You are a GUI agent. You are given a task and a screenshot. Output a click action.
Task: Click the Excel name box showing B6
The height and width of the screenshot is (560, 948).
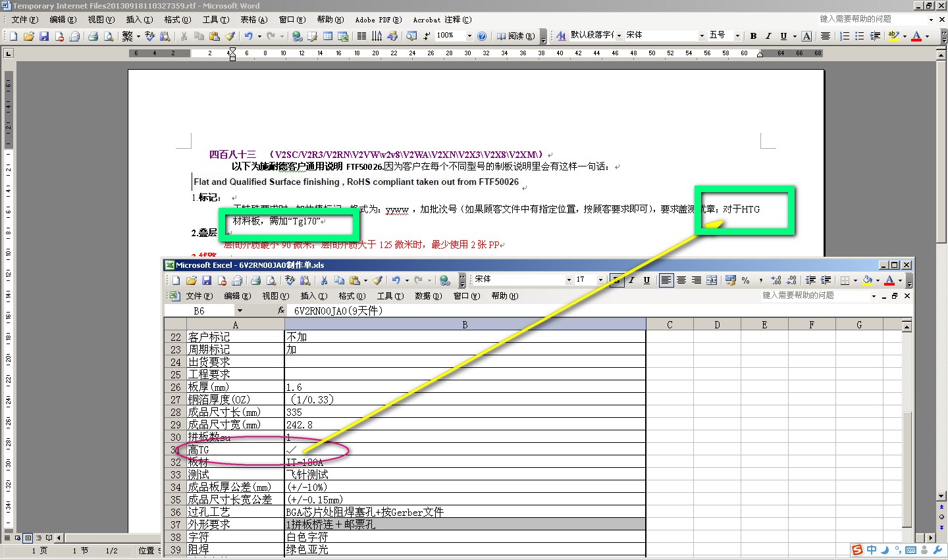[x=199, y=311]
